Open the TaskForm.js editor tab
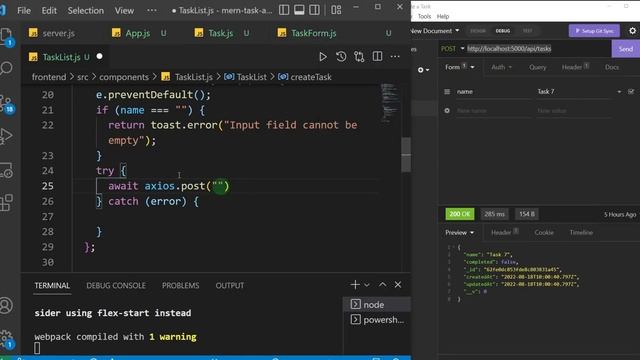640x360 pixels. tap(313, 33)
